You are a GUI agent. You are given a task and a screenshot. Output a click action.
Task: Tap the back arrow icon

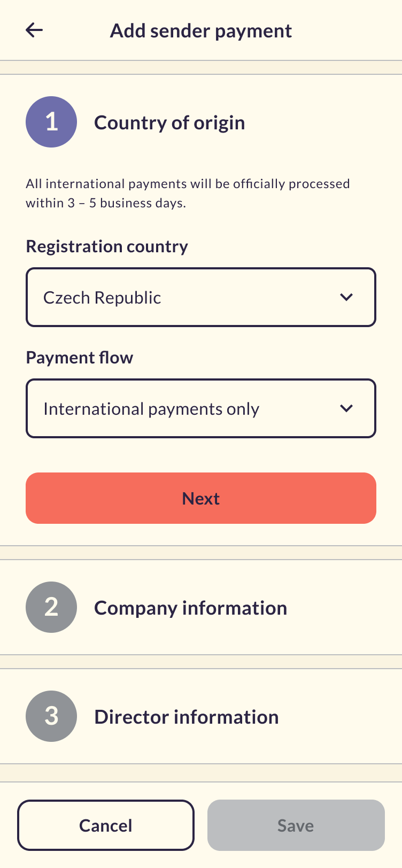(x=34, y=30)
